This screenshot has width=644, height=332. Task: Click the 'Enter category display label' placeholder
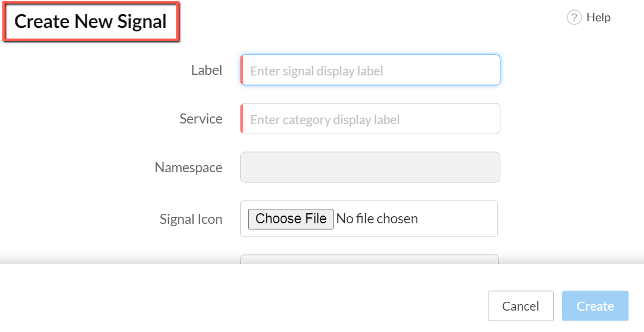point(325,119)
